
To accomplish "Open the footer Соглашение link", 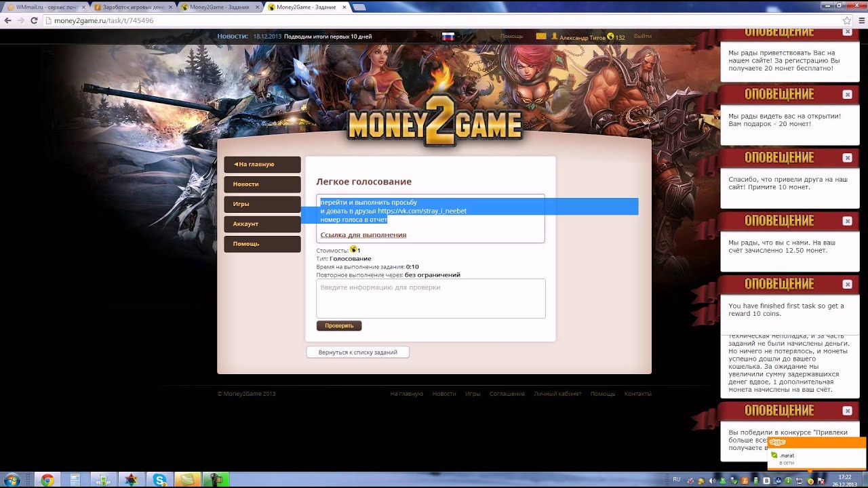I will coord(507,394).
